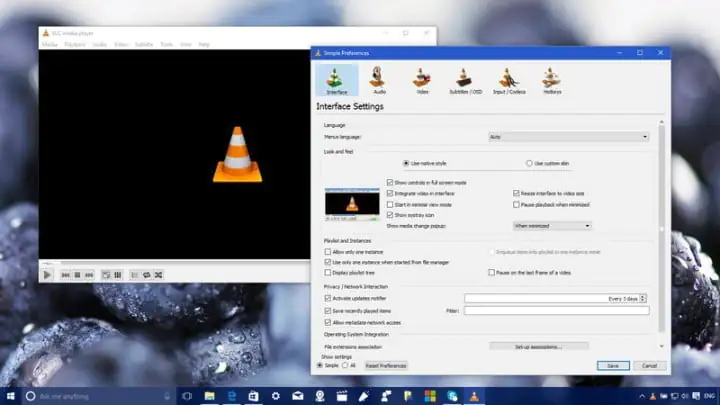The image size is (720, 405).
Task: Toggle shuffle (random) playback icon
Action: pyautogui.click(x=158, y=274)
